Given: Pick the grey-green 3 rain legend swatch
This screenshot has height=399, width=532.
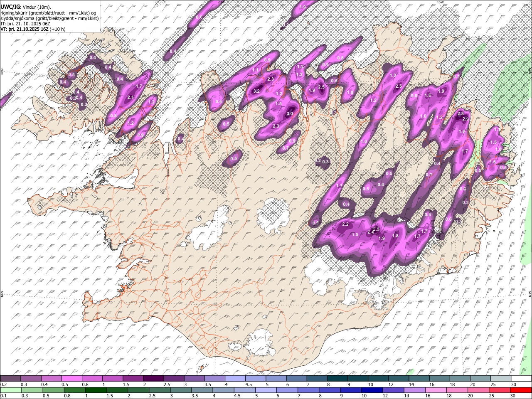Looking at the screenshot, I should point(181,390).
